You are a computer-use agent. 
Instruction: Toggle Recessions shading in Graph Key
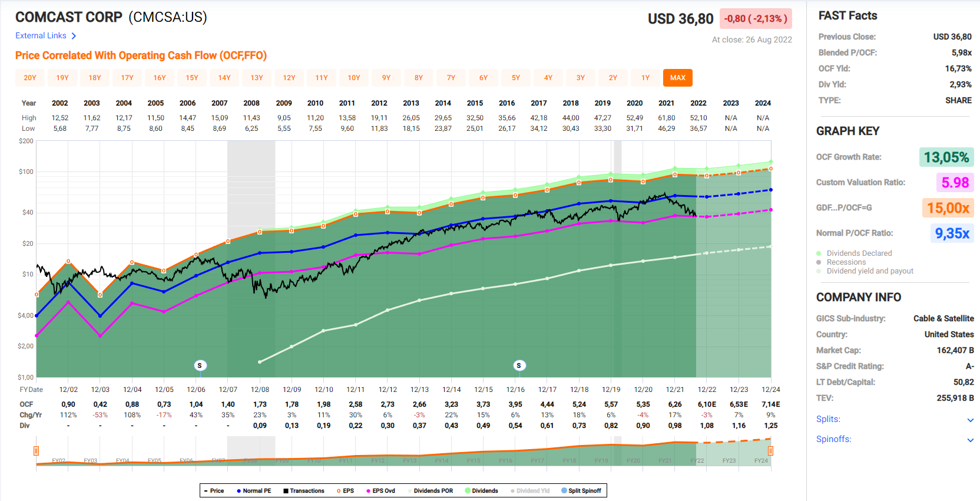(x=846, y=262)
